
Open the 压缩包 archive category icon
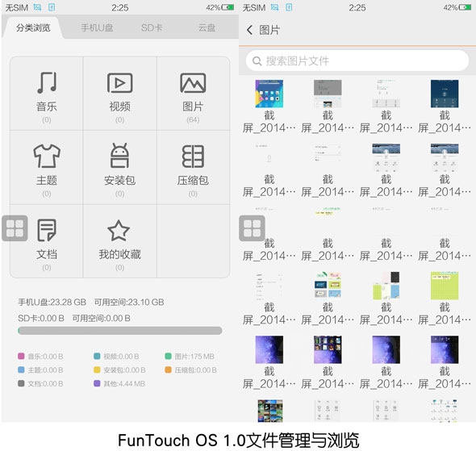tap(193, 156)
